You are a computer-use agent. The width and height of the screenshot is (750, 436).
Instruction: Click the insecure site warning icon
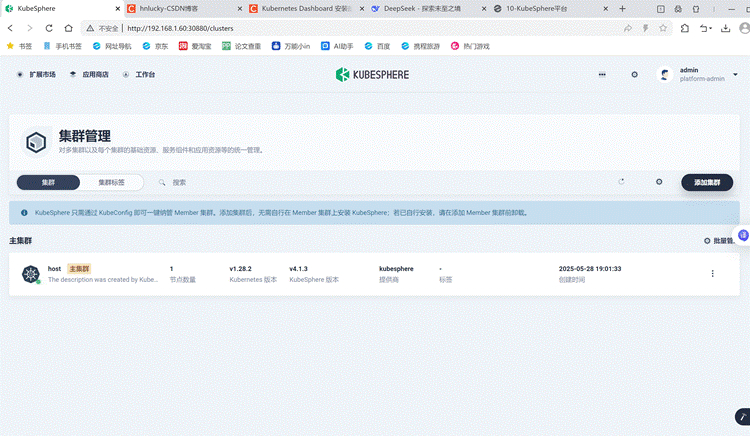(90, 29)
